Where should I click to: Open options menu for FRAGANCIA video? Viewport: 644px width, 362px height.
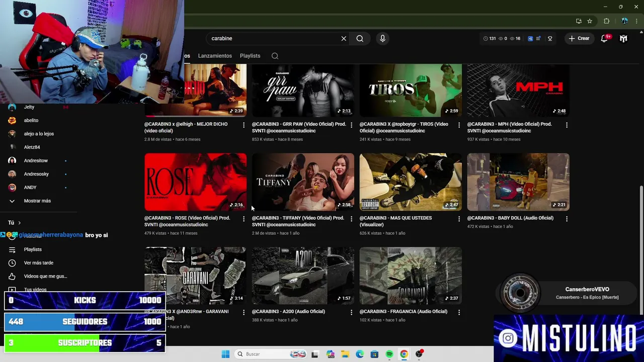pos(459,312)
